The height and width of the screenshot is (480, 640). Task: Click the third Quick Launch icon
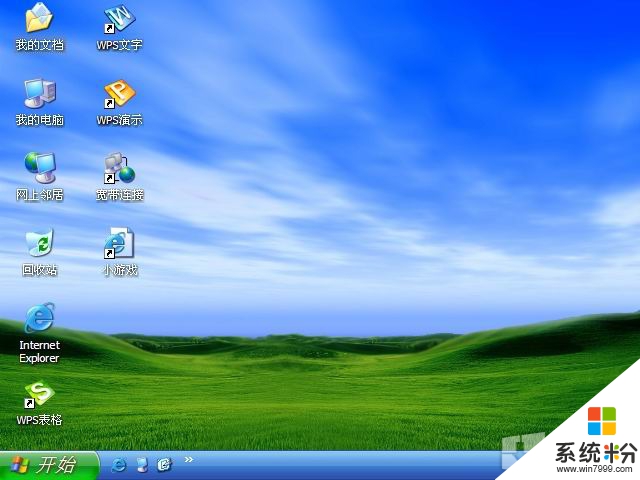click(x=164, y=464)
